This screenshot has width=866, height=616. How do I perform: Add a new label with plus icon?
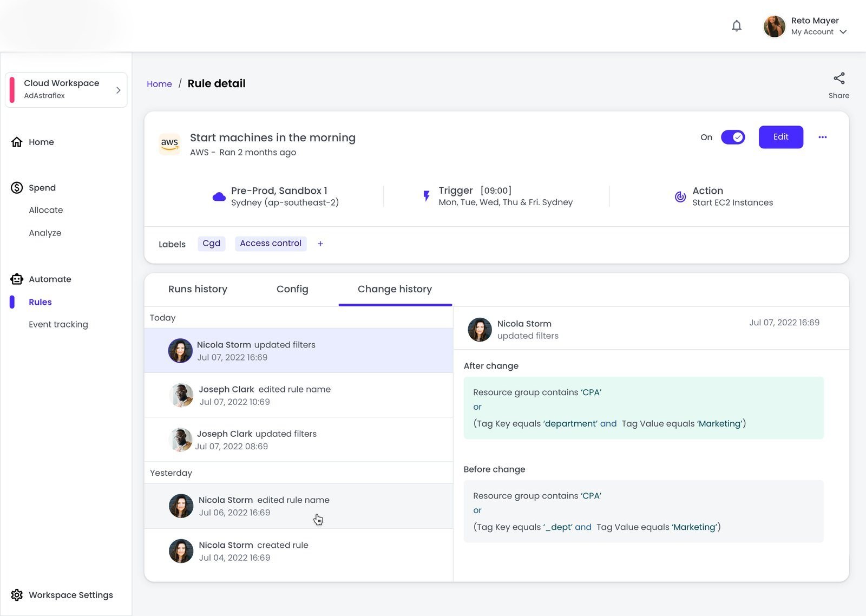click(x=320, y=244)
